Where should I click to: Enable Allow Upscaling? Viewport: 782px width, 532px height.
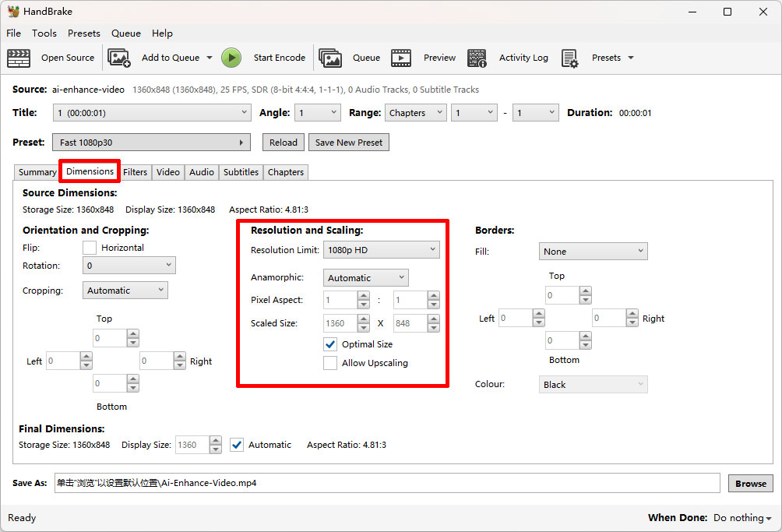pyautogui.click(x=330, y=362)
